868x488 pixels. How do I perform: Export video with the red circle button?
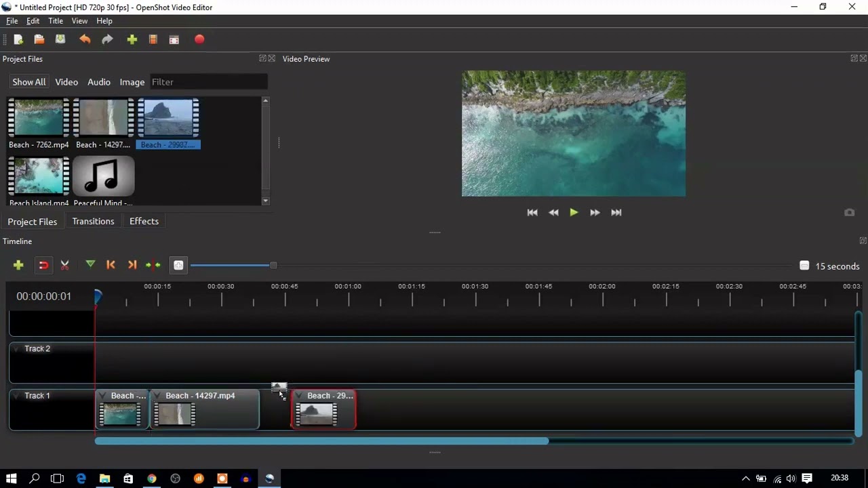click(199, 40)
